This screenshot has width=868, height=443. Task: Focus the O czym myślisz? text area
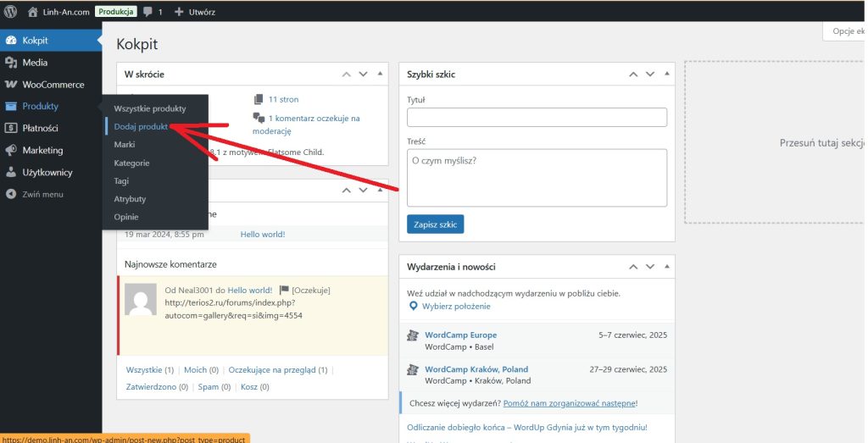(537, 178)
